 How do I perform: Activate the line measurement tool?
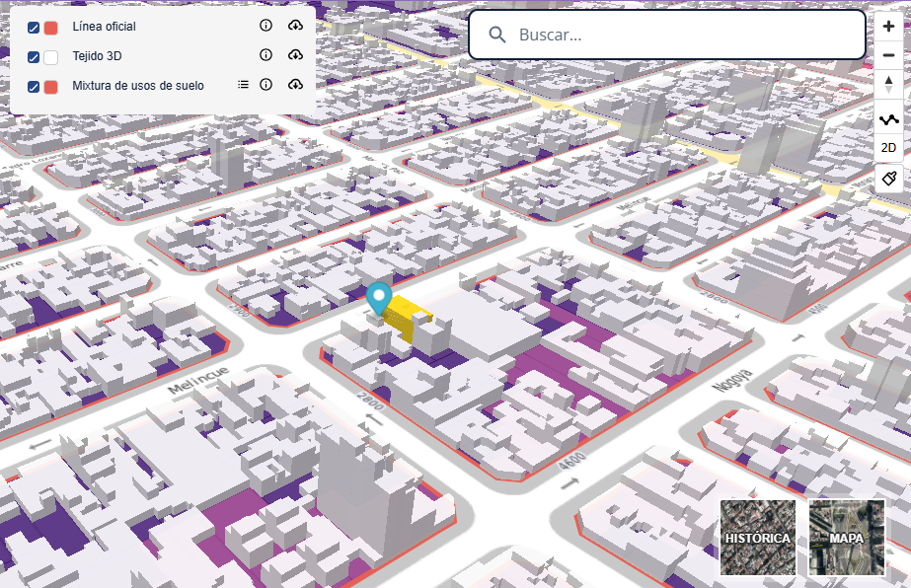pos(888,118)
